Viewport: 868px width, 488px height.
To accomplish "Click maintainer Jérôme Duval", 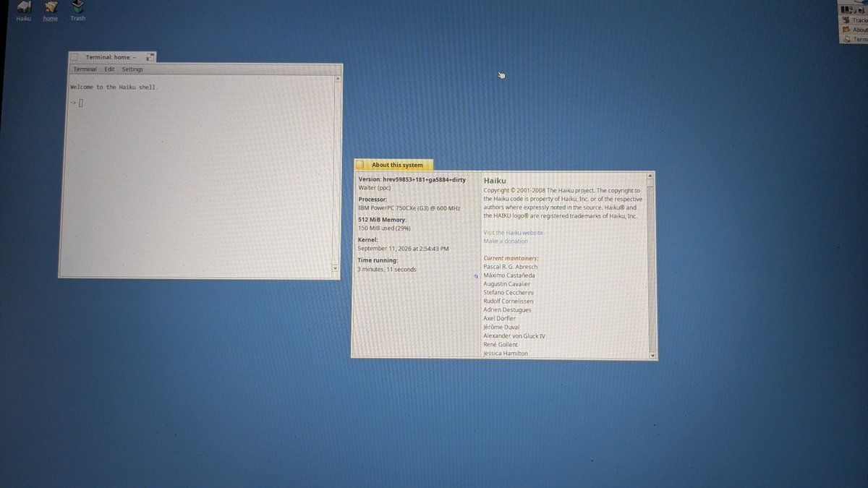I will coord(501,328).
